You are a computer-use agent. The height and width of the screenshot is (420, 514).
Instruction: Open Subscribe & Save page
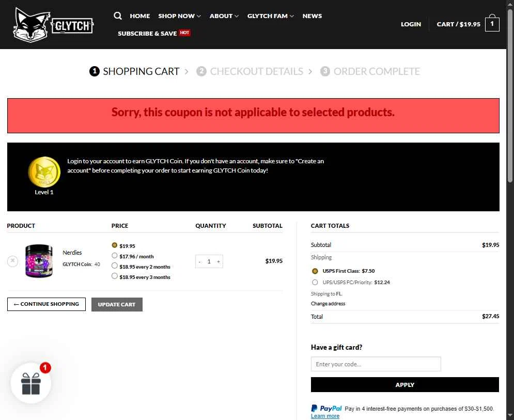point(154,33)
